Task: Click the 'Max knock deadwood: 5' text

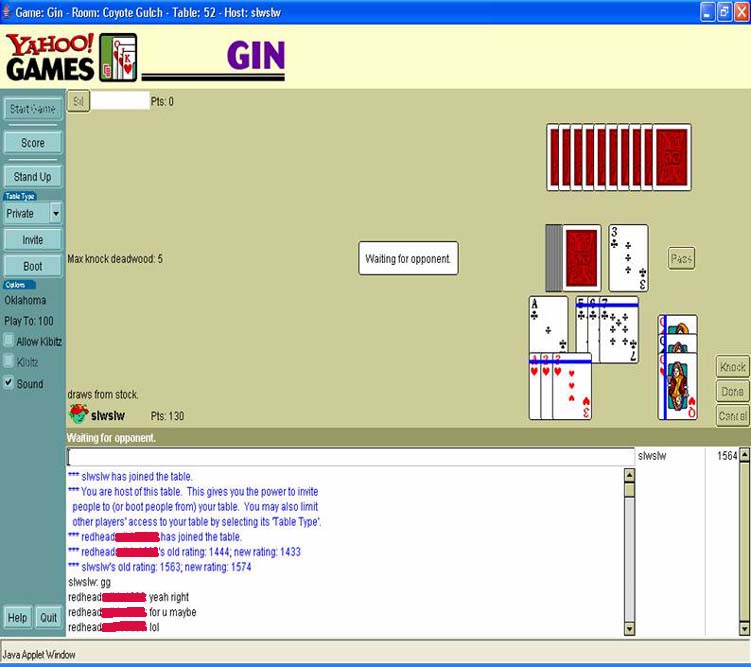Action: click(115, 259)
